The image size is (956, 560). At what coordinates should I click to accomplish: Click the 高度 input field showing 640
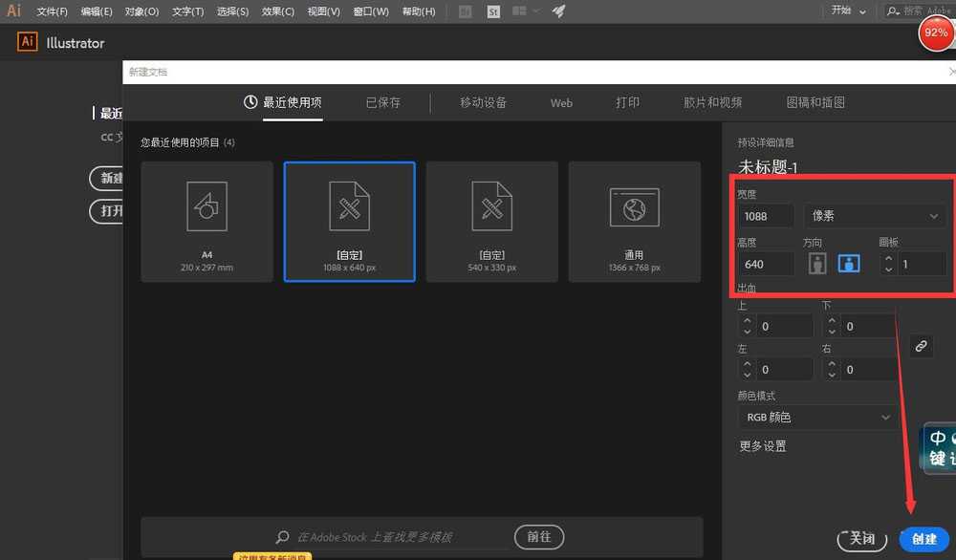(765, 263)
